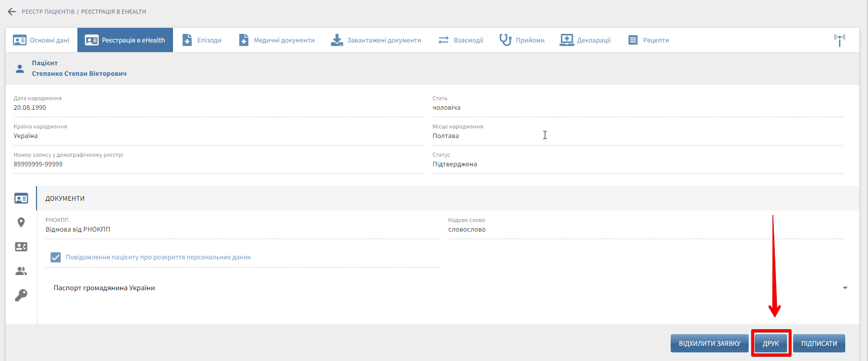Viewport: 868px width, 361px height.
Task: Click РЕЄСТР ПАЦІЄНТІВ breadcrumb link
Action: click(48, 12)
